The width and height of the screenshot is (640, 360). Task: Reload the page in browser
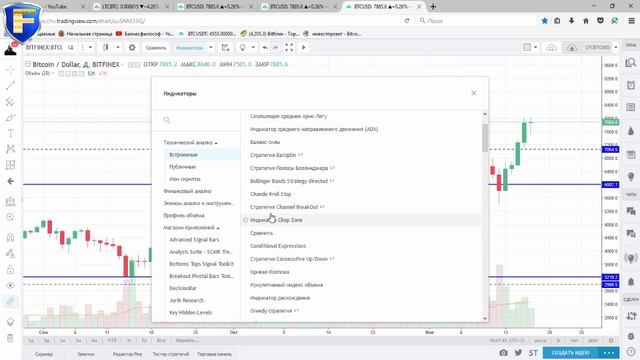pos(407,20)
